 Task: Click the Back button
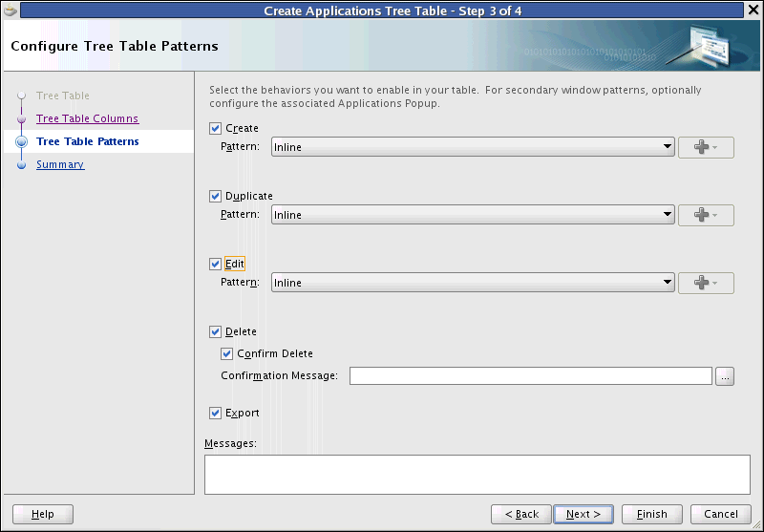tap(521, 514)
